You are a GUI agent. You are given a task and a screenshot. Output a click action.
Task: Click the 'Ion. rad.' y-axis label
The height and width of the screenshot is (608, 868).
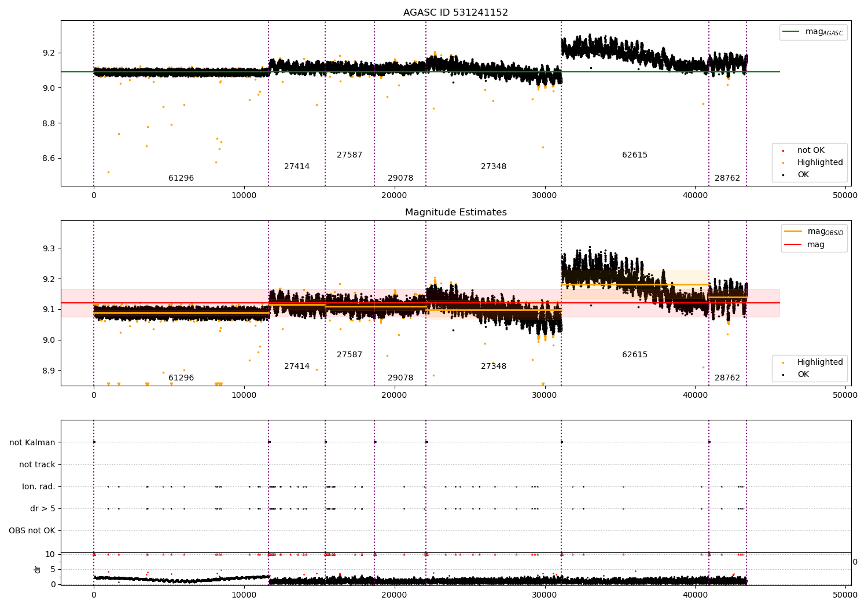[x=39, y=487]
